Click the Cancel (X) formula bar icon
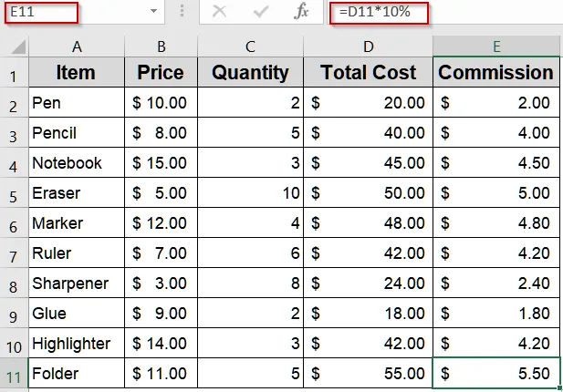The width and height of the screenshot is (563, 392). [x=219, y=12]
